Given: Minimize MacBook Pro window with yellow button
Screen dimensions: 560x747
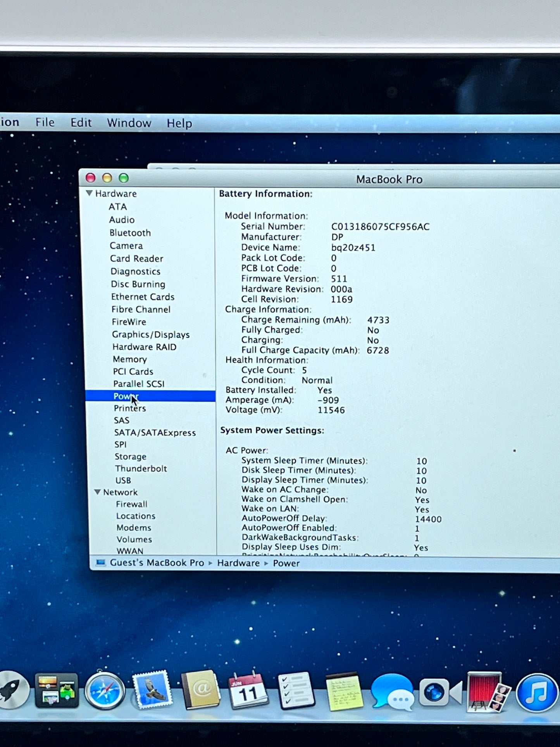Looking at the screenshot, I should (x=107, y=178).
